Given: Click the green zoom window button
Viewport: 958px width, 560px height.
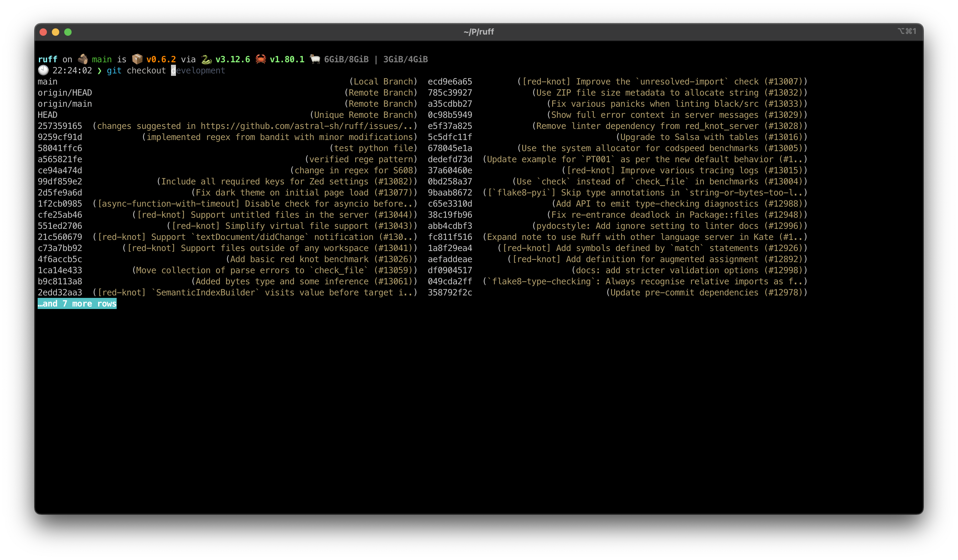Looking at the screenshot, I should click(68, 32).
